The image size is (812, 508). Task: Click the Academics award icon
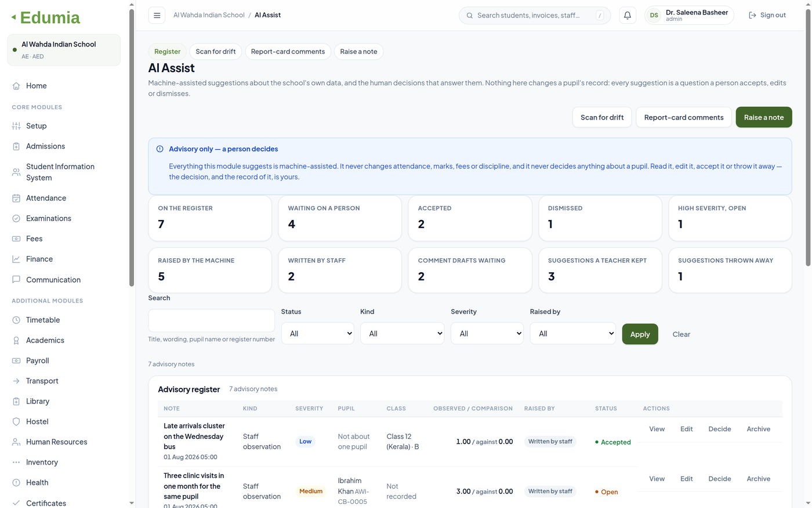16,340
